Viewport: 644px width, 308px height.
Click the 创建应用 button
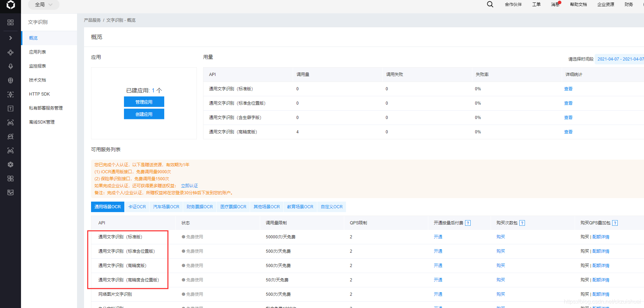pyautogui.click(x=144, y=114)
